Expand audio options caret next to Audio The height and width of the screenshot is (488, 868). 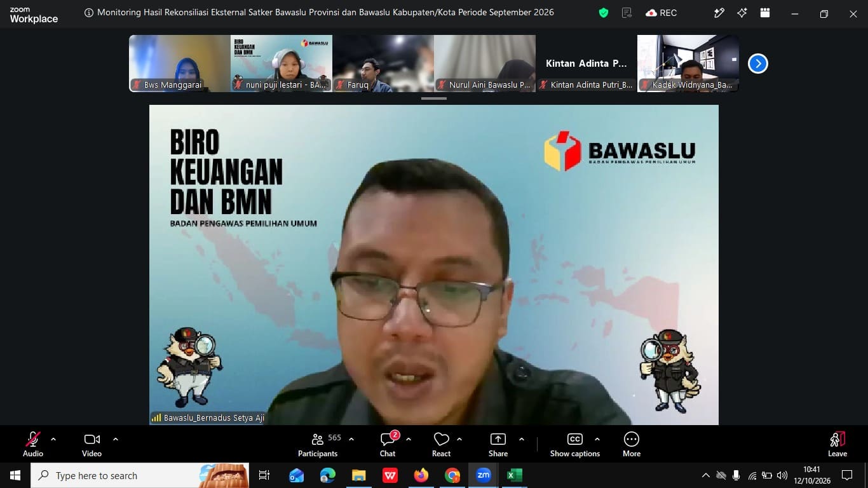point(53,439)
